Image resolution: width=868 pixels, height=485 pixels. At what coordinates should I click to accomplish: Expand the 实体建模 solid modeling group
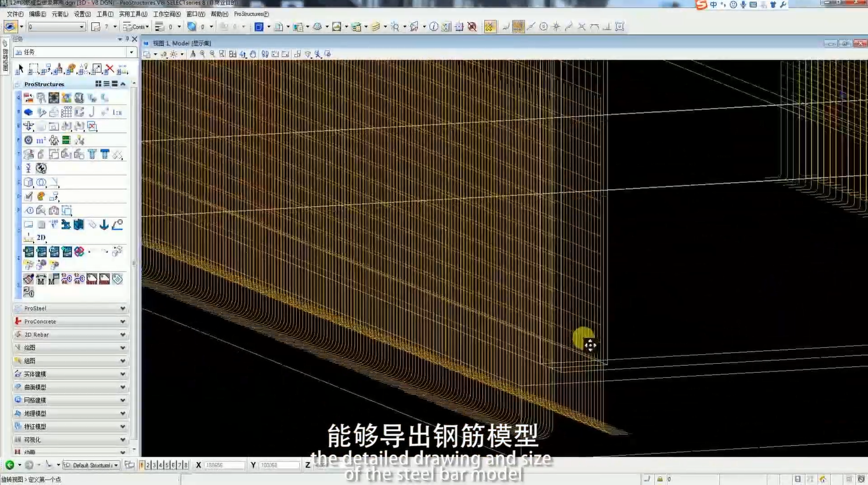(x=70, y=374)
